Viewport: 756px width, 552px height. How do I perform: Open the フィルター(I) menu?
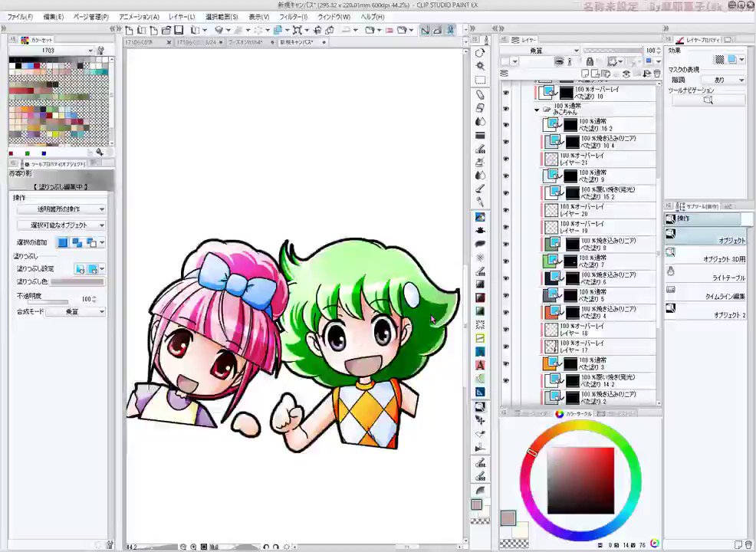coord(293,17)
